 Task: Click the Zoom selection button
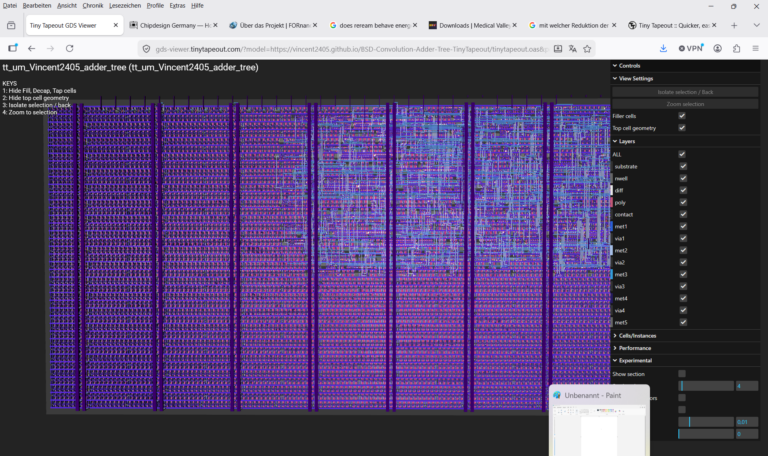pos(685,104)
